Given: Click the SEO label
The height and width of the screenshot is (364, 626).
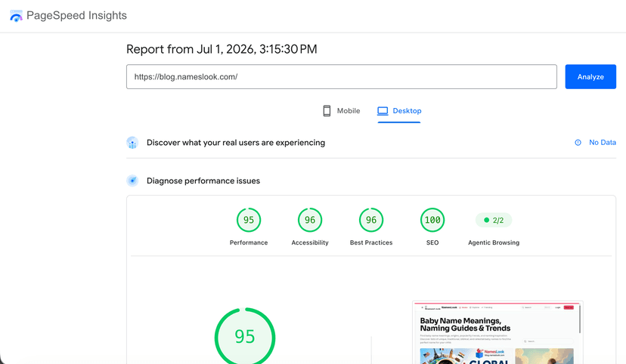Looking at the screenshot, I should point(432,242).
